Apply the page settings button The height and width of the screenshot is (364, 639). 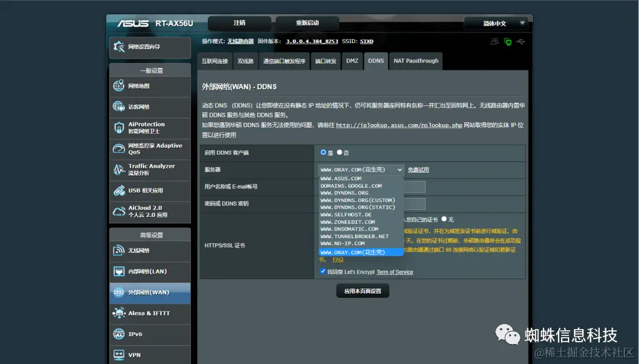[363, 291]
